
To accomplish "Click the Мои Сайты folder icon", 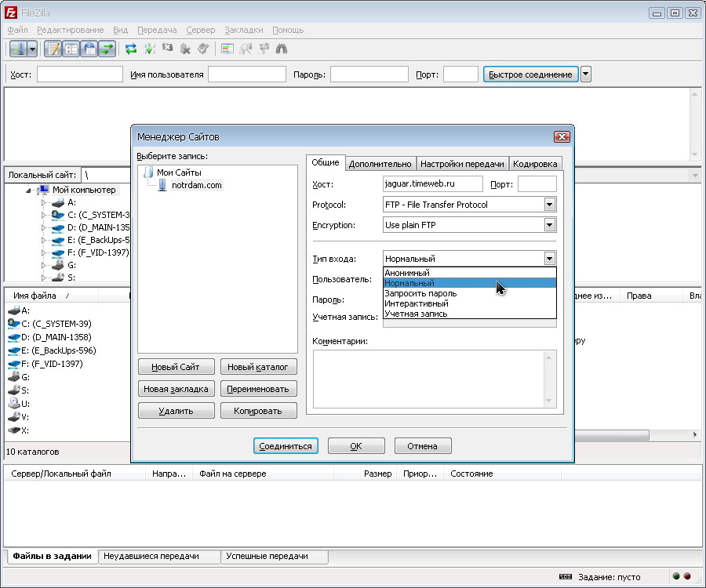I will 148,172.
